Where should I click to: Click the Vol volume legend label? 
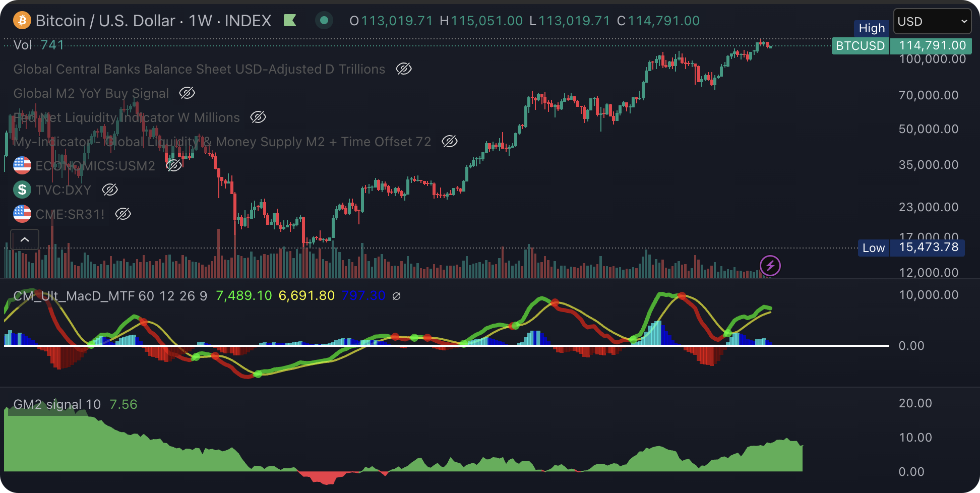[23, 45]
